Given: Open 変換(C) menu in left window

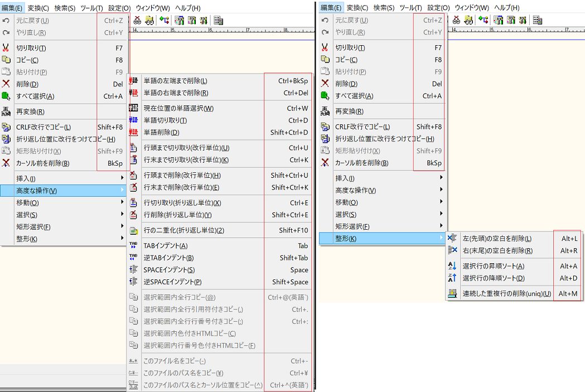Looking at the screenshot, I should click(38, 8).
